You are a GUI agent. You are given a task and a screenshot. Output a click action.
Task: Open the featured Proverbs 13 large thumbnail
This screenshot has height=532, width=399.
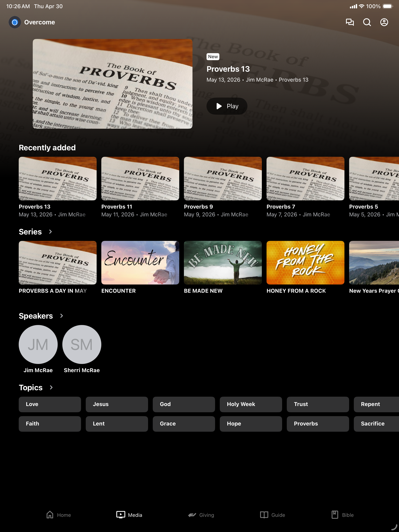[113, 84]
